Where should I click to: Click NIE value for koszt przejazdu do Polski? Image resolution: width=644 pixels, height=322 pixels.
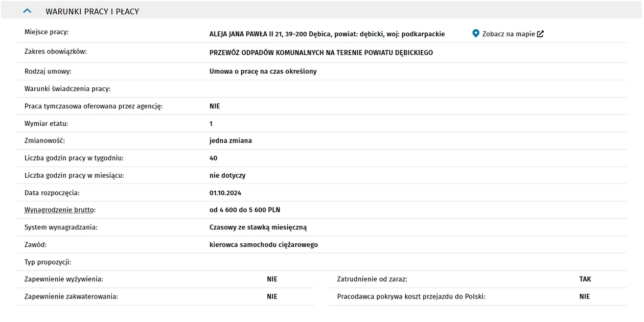pos(585,296)
